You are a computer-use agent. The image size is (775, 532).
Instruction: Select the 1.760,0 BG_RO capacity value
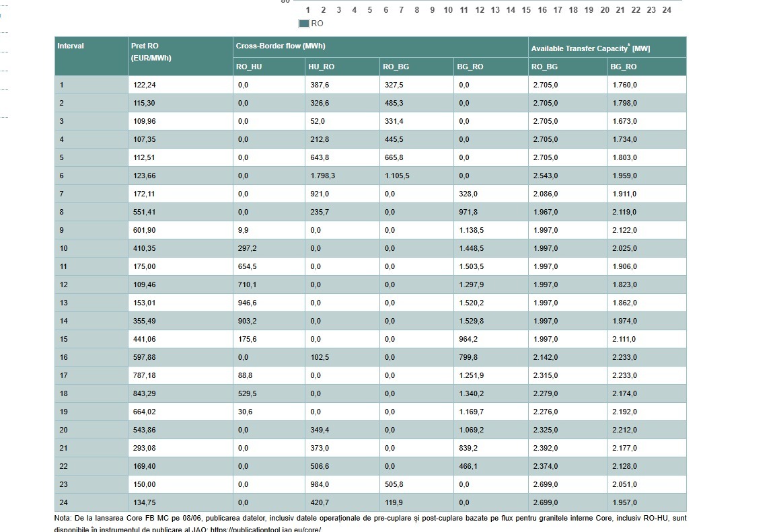coord(624,85)
